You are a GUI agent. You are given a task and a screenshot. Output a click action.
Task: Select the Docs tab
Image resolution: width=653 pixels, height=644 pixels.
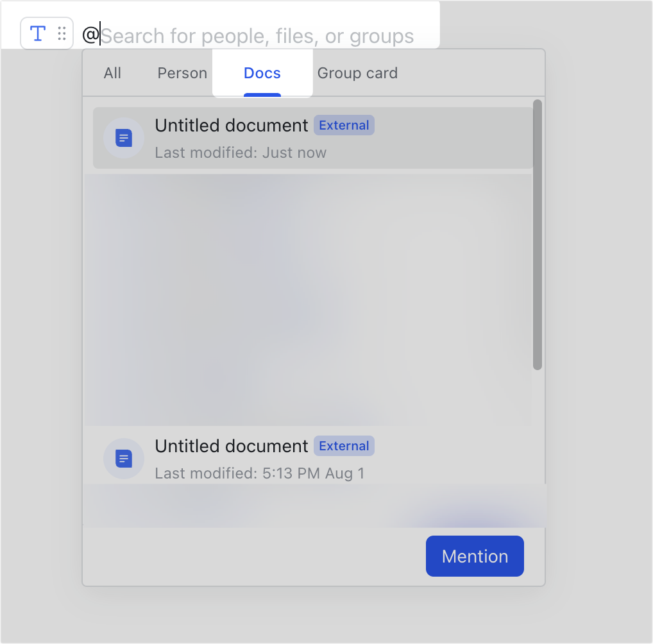(262, 72)
